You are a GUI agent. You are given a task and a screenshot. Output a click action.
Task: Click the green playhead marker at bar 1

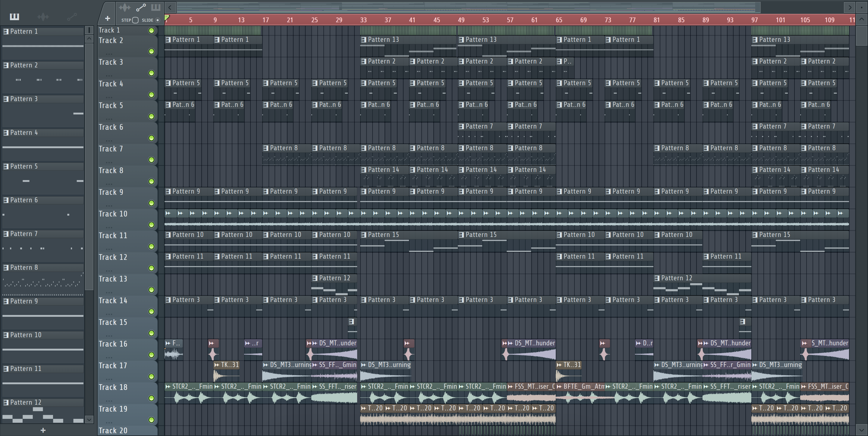[167, 18]
